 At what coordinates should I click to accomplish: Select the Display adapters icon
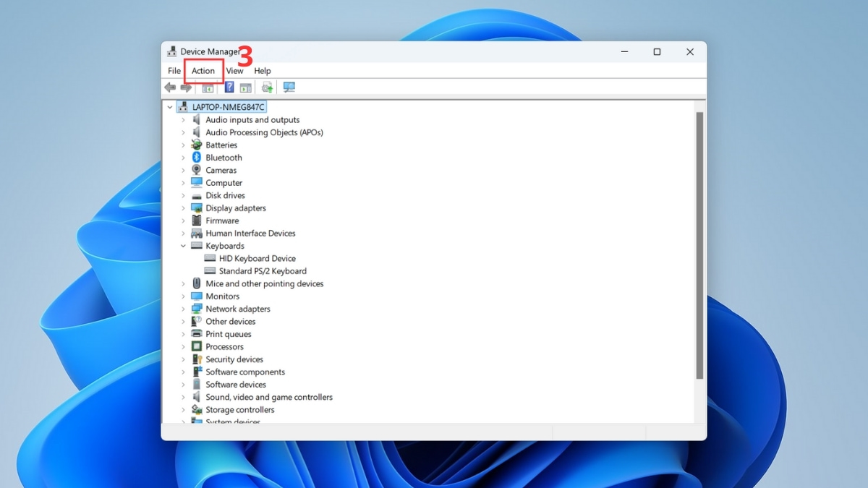point(196,207)
